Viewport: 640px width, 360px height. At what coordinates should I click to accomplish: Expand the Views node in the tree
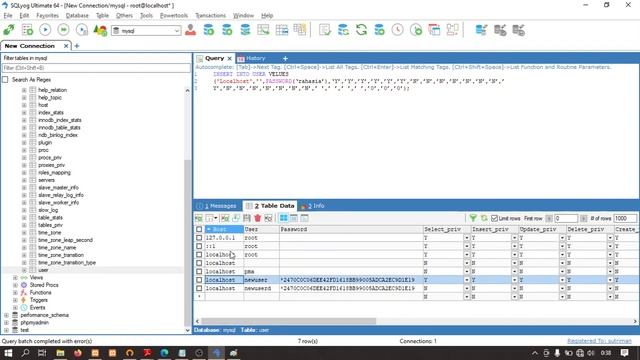pyautogui.click(x=15, y=278)
